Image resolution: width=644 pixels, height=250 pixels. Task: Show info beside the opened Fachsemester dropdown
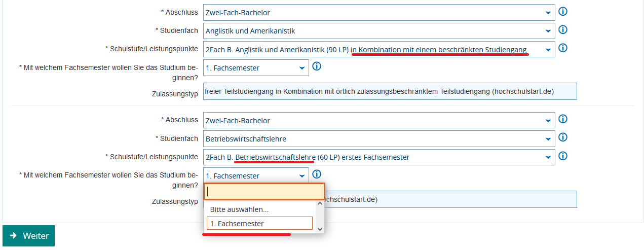click(317, 174)
